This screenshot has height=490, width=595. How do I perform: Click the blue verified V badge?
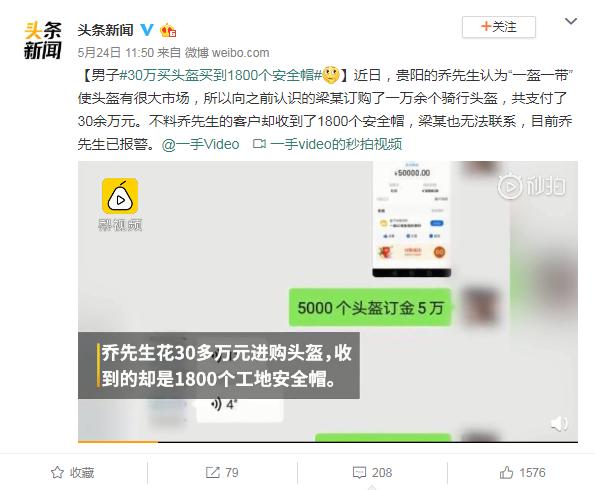click(147, 30)
